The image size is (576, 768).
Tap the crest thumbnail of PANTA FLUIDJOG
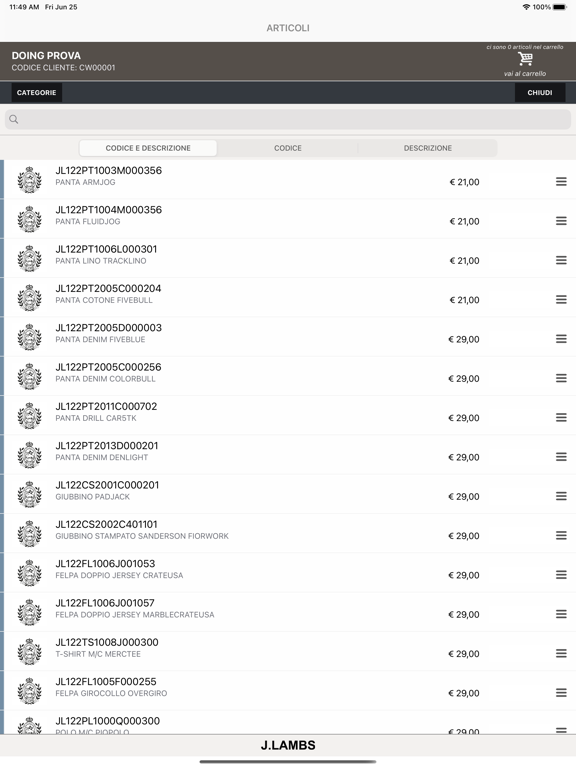pyautogui.click(x=29, y=219)
